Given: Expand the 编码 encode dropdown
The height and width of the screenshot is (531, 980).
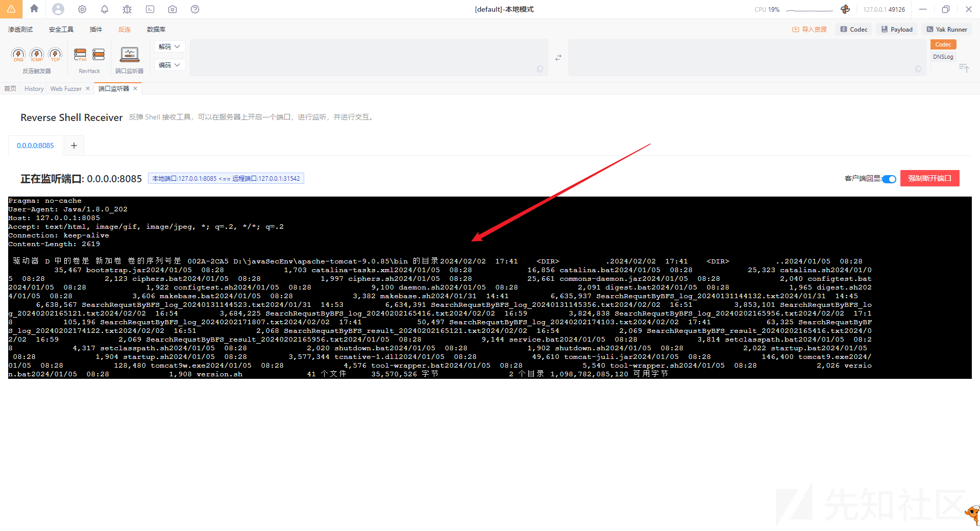Looking at the screenshot, I should tap(169, 65).
